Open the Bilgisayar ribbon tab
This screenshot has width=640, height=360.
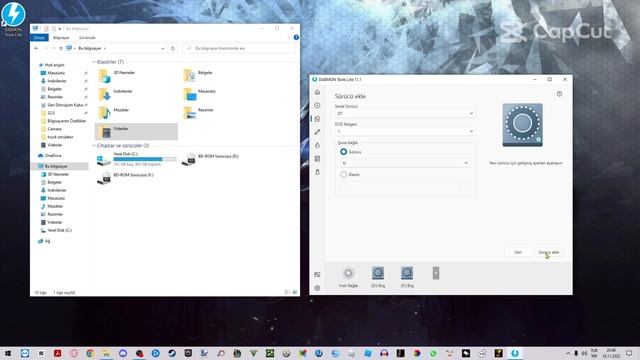[61, 38]
